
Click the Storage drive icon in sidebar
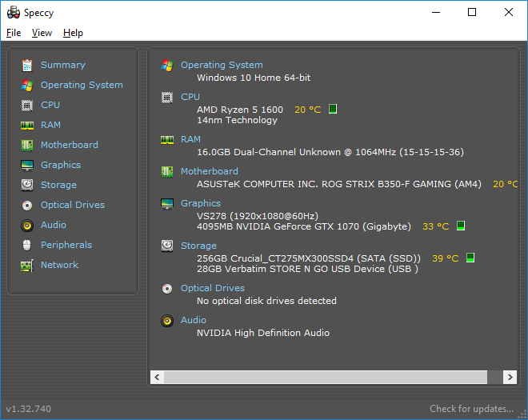27,185
